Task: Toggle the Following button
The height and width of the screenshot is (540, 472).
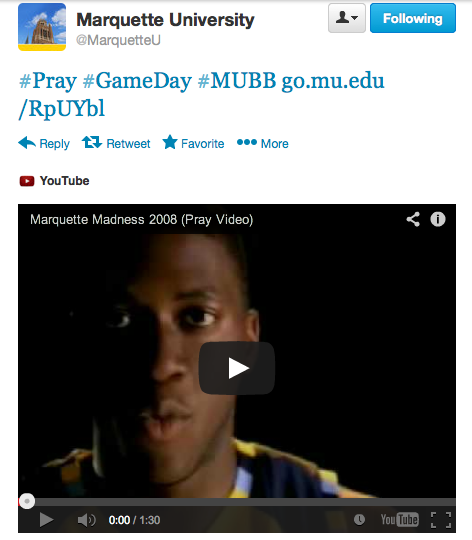Action: 413,18
